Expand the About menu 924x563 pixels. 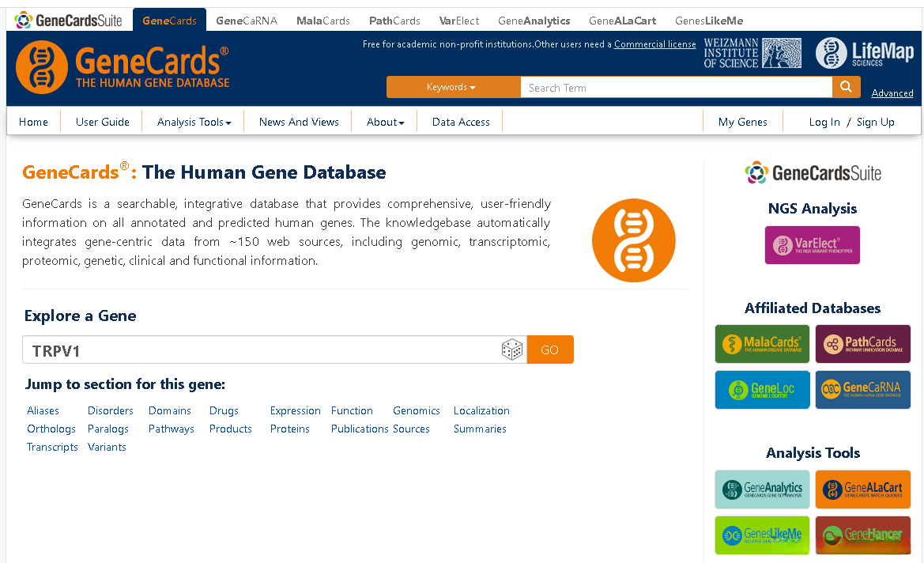point(386,122)
